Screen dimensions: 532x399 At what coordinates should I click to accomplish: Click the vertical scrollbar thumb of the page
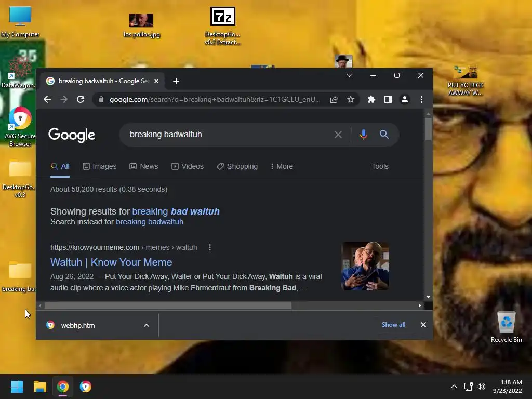[428, 129]
